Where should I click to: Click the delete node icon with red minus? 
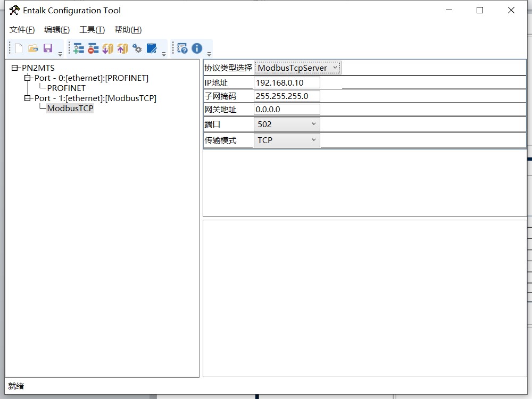coord(93,48)
